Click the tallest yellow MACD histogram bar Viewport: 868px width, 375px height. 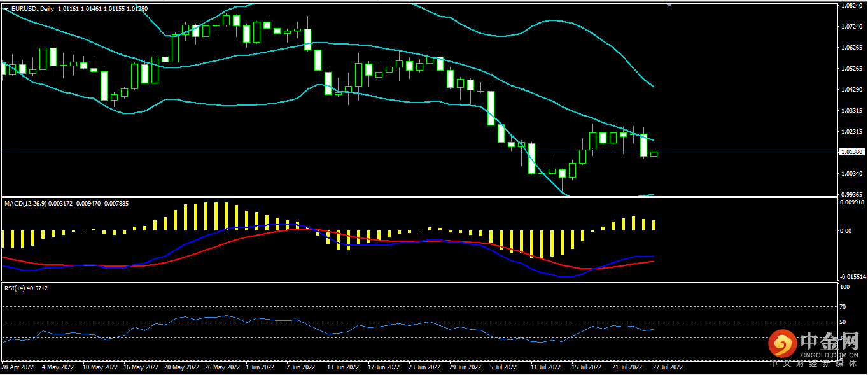click(x=216, y=216)
